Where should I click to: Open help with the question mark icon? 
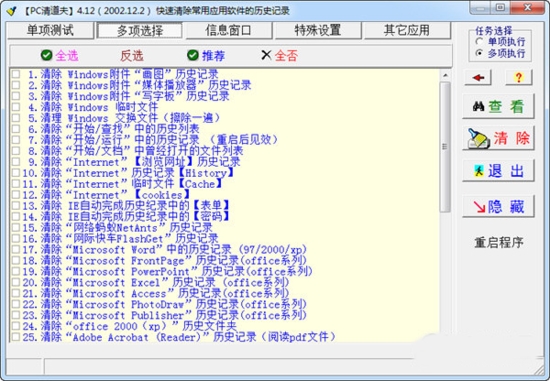(518, 78)
